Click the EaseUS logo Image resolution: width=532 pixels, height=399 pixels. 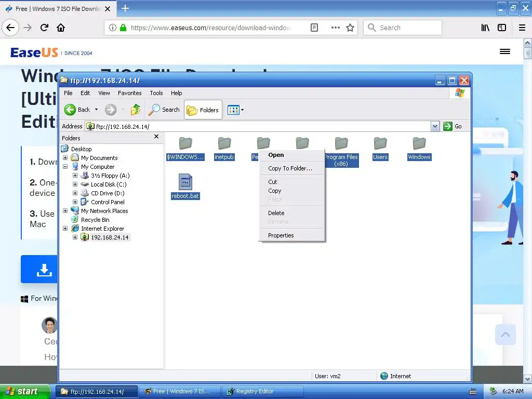(x=34, y=52)
